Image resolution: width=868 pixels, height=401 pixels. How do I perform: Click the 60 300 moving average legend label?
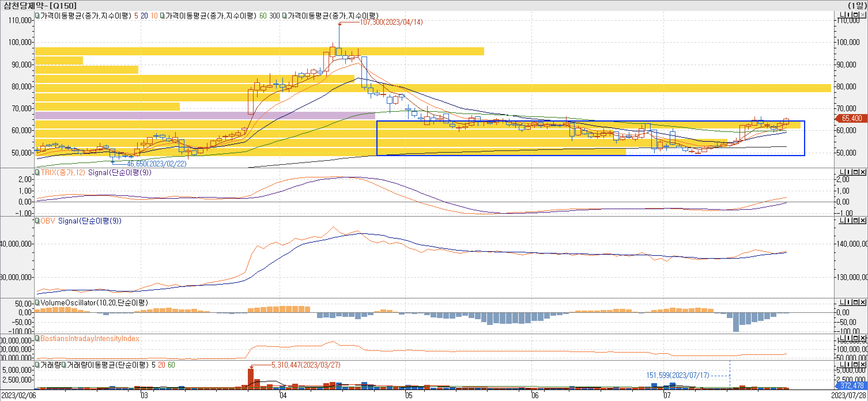[x=269, y=16]
